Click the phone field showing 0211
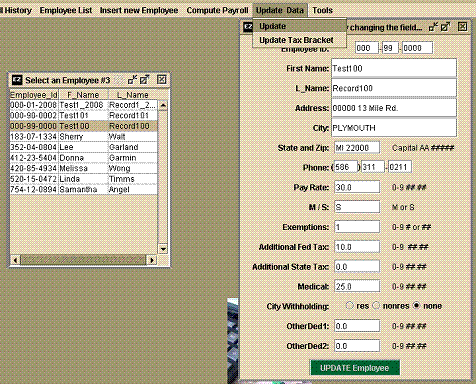Viewport: 476px width, 384px height. (x=400, y=167)
